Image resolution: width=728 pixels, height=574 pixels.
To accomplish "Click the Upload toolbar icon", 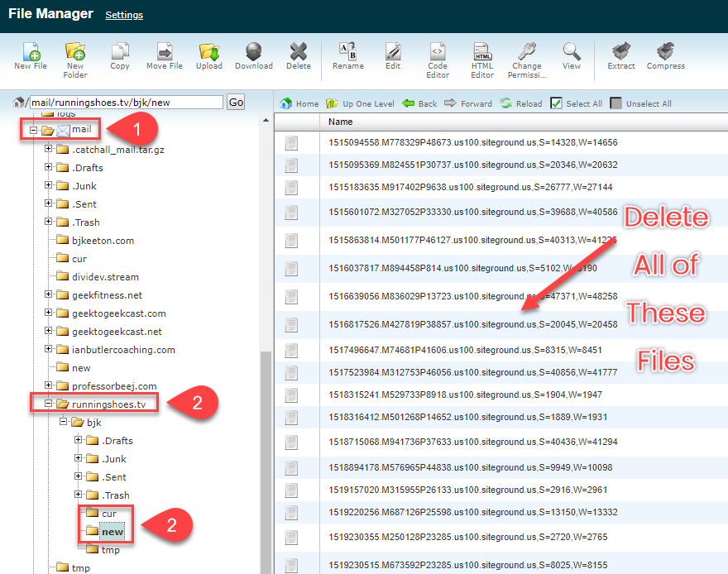I will coord(208,55).
